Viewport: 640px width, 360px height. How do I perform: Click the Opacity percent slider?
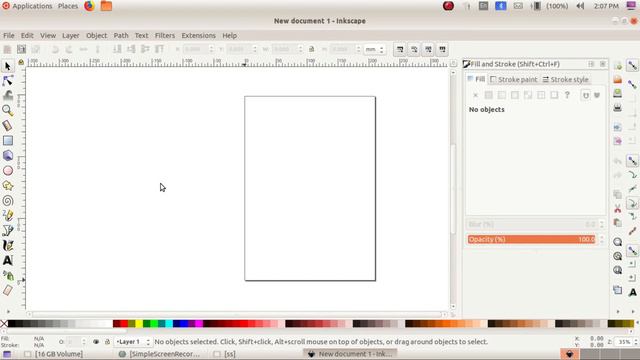pyautogui.click(x=531, y=240)
